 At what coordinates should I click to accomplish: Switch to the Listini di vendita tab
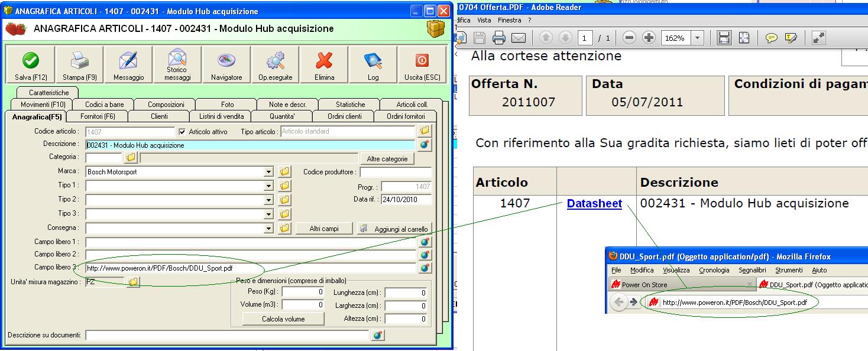221,116
